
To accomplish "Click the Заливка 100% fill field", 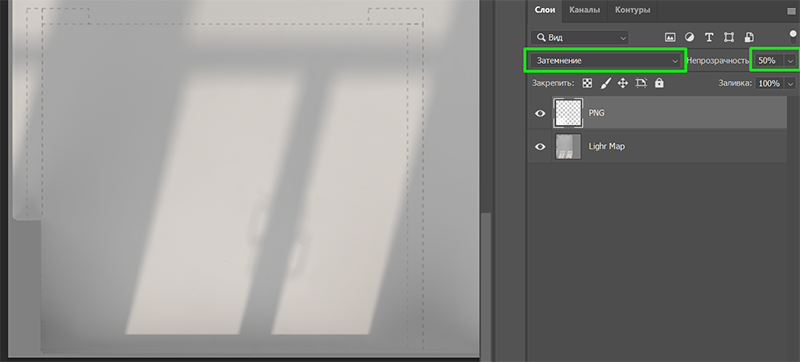I will point(769,83).
